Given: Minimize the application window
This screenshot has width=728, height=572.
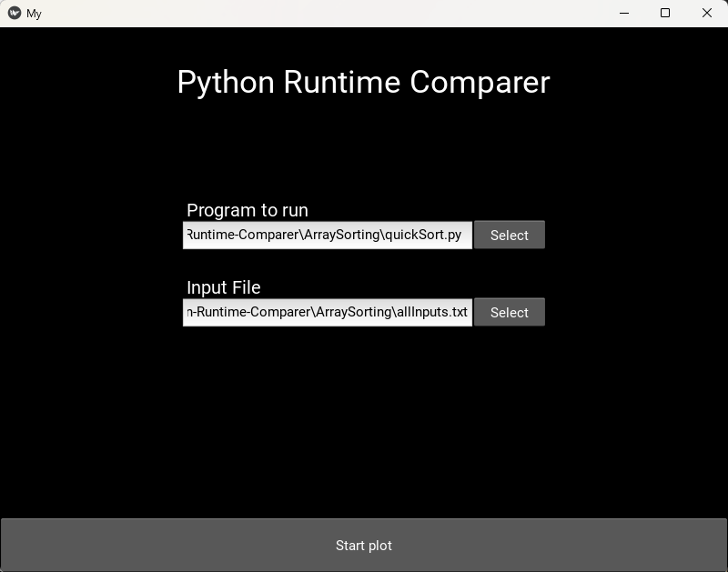Looking at the screenshot, I should pos(624,14).
